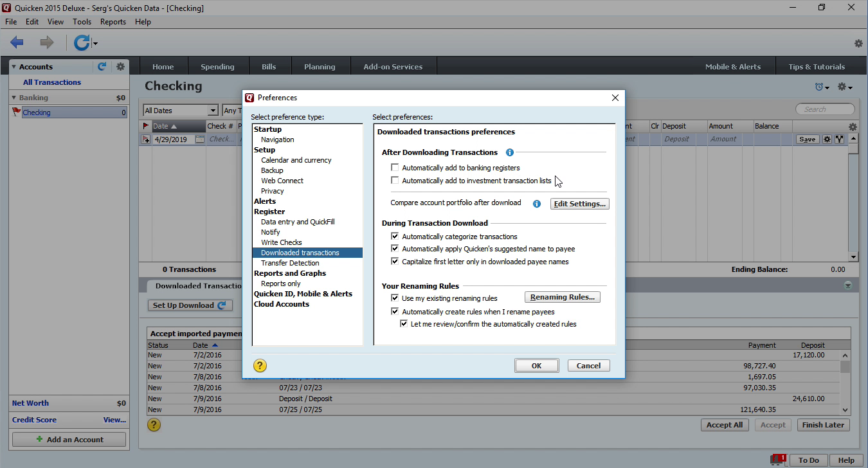Go forward with the gray arrow
This screenshot has height=468, width=868.
point(47,43)
